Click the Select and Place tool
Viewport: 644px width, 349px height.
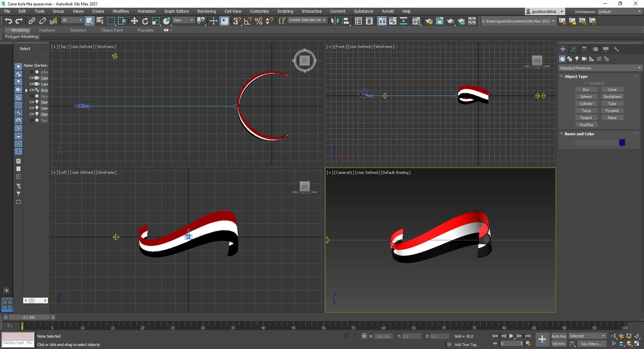point(167,21)
